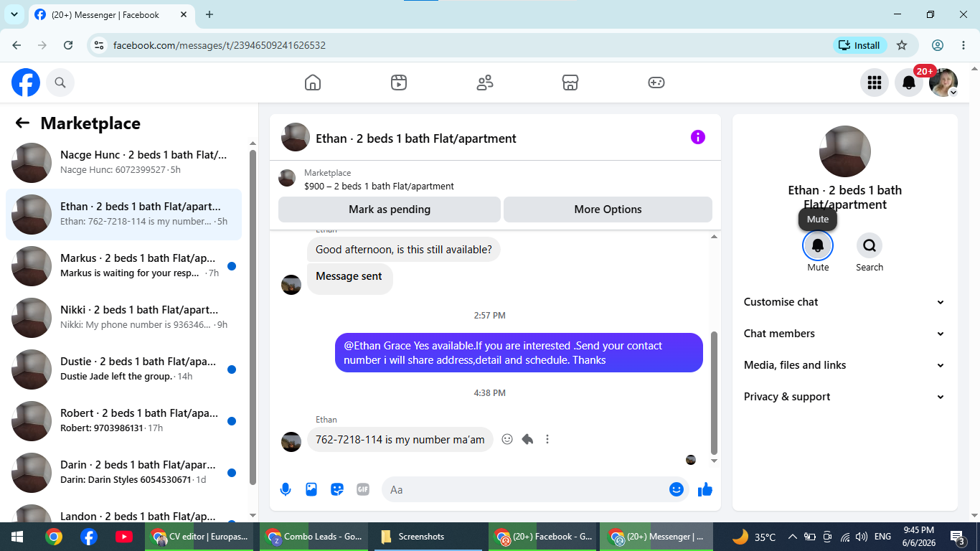The image size is (980, 551).
Task: React to Ethan's phone number message
Action: [x=507, y=439]
